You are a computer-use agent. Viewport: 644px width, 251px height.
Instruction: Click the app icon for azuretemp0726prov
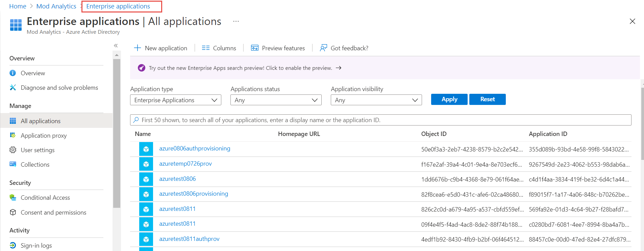pyautogui.click(x=146, y=164)
